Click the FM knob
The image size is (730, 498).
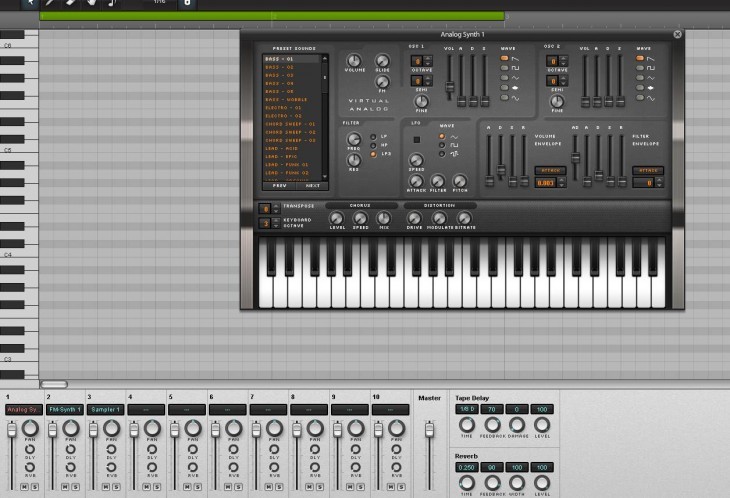click(382, 82)
